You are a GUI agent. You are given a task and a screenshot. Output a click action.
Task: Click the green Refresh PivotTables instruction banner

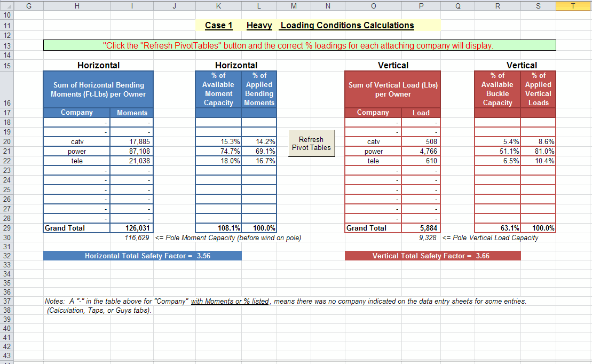(299, 45)
